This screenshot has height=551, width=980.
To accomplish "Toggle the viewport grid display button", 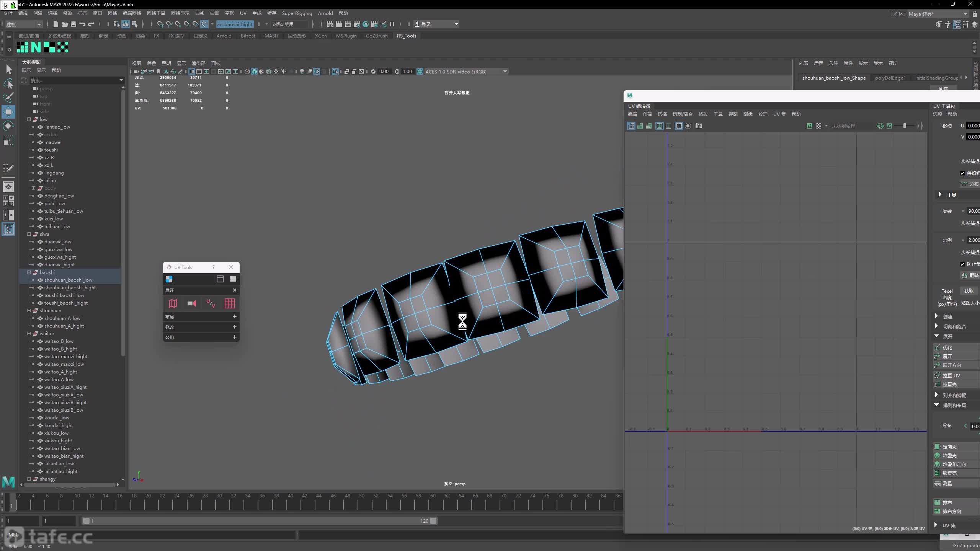I will [x=192, y=72].
